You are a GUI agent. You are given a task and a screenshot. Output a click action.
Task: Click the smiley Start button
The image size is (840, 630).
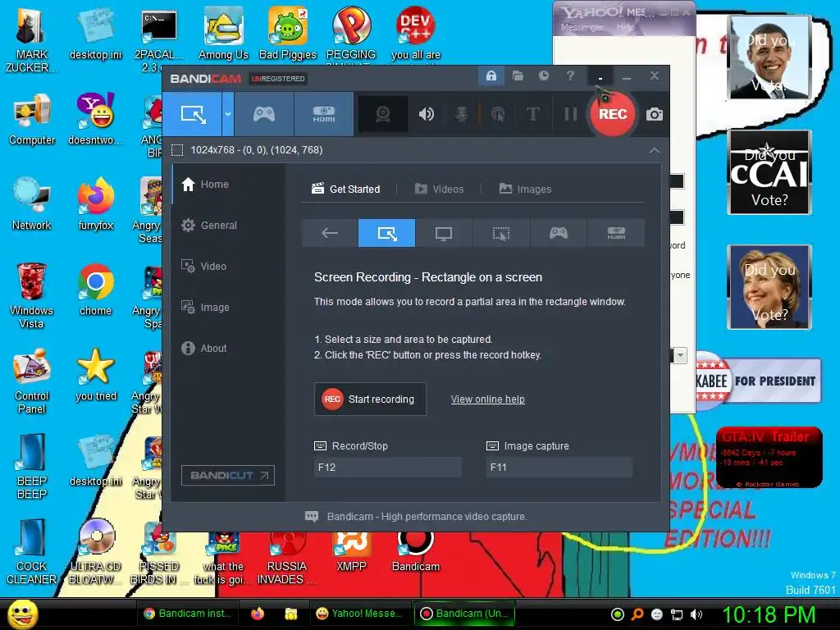tap(22, 614)
